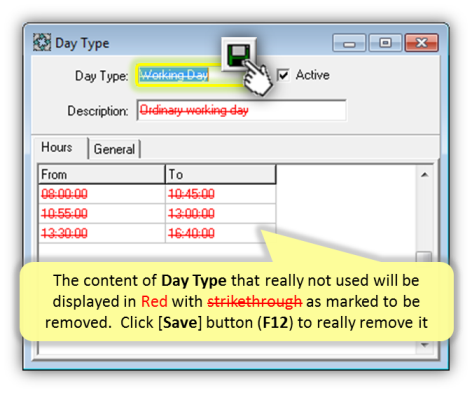The image size is (472, 393).
Task: Select the 10:45:00 To cell
Action: pyautogui.click(x=221, y=194)
